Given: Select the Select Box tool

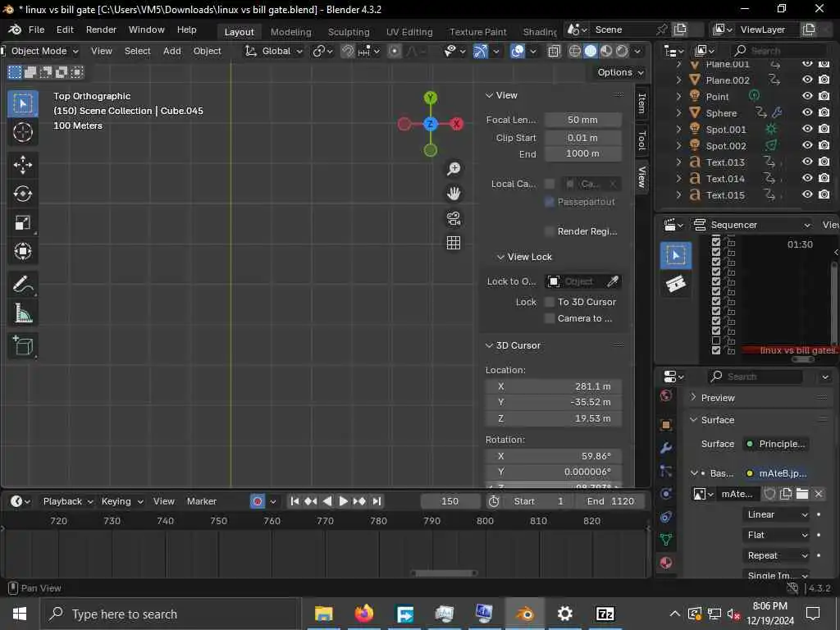Looking at the screenshot, I should 22,103.
